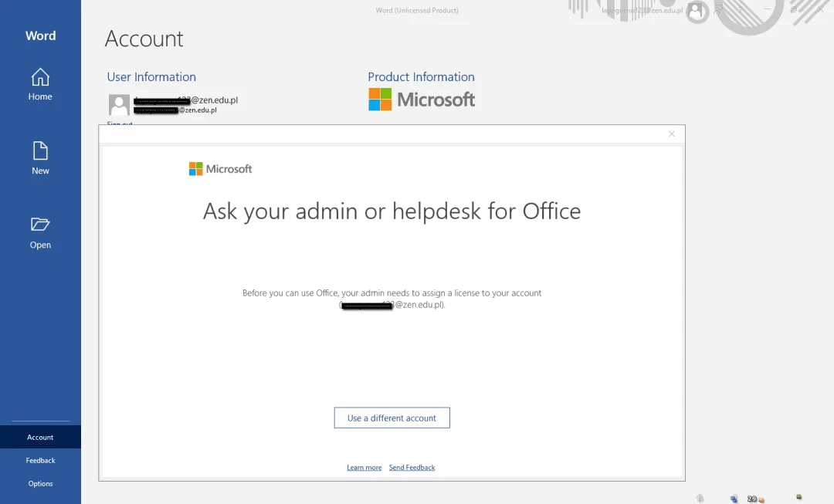
Task: Click the Send Feedback link
Action: pyautogui.click(x=412, y=467)
